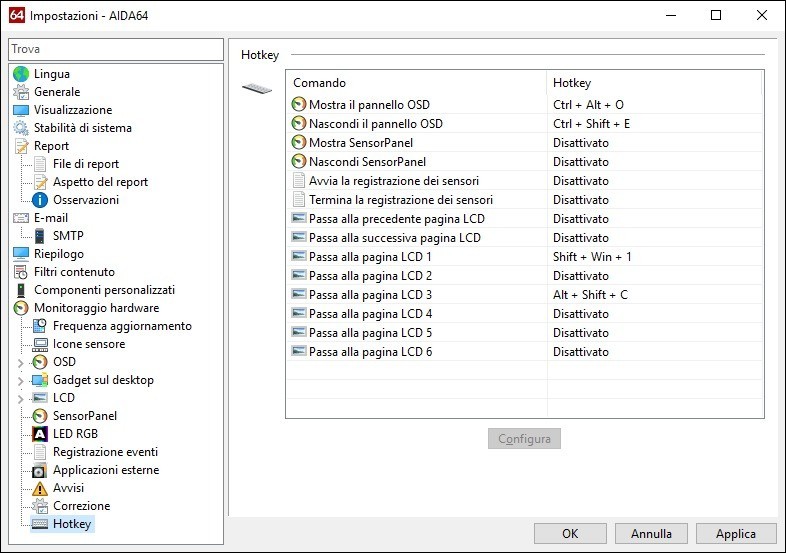Image resolution: width=786 pixels, height=553 pixels.
Task: Expand the Gadget sul desktop node
Action: tap(21, 380)
